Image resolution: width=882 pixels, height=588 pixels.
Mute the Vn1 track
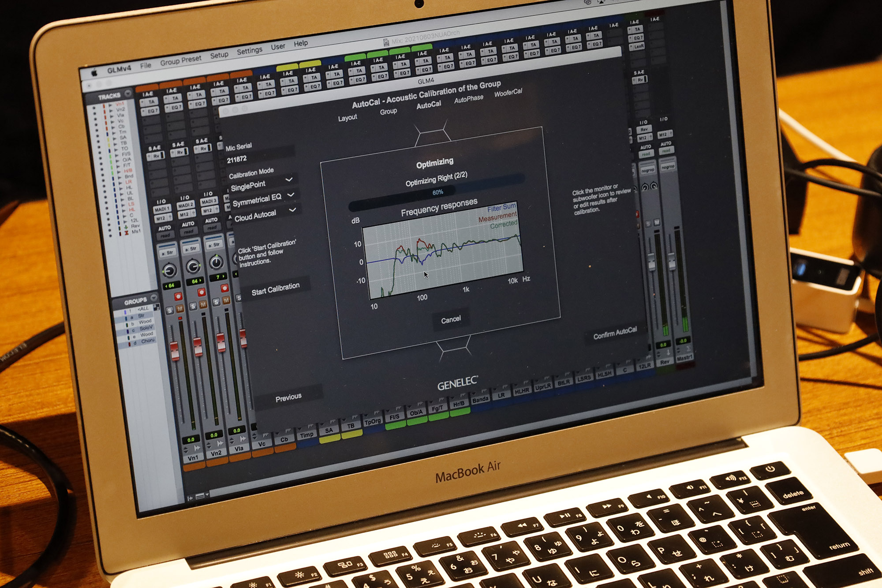point(180,309)
